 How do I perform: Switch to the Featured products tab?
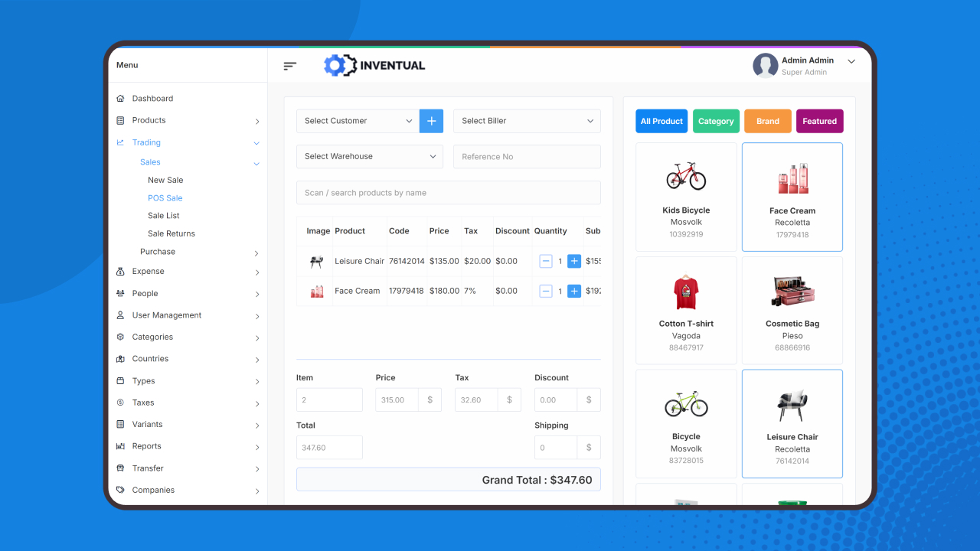pos(819,121)
